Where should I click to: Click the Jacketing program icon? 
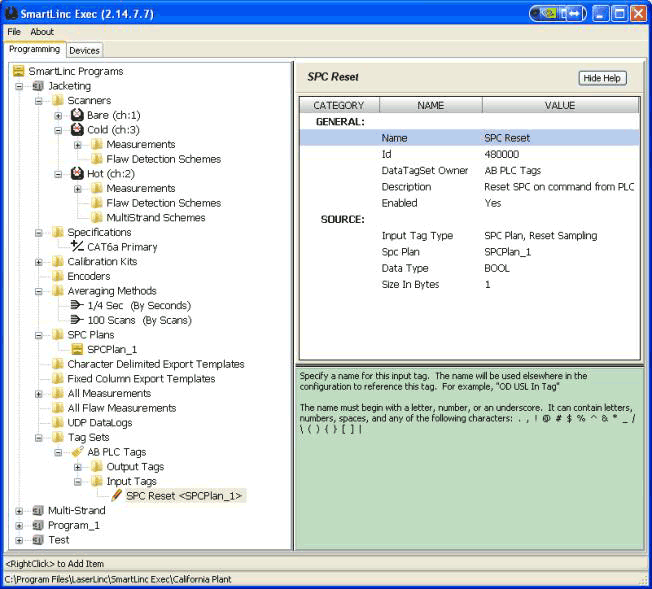(x=38, y=86)
